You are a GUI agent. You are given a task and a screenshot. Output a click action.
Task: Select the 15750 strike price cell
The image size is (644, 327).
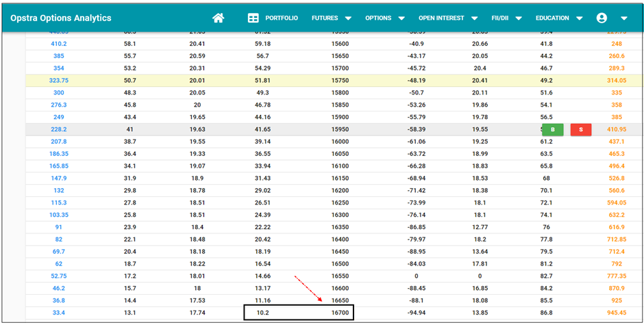[x=340, y=80]
